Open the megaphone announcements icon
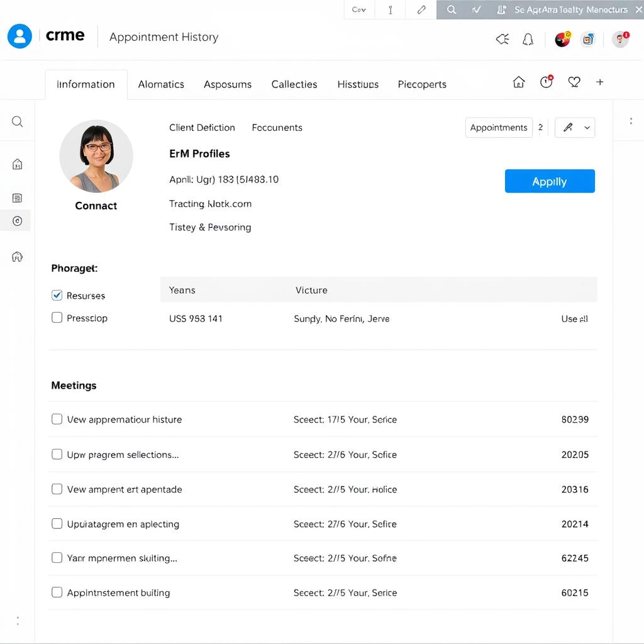The height and width of the screenshot is (644, 644). [502, 39]
